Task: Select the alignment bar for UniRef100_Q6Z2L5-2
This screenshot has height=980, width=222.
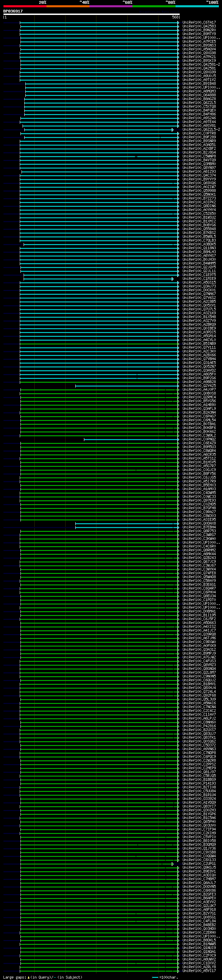Action: (99, 130)
